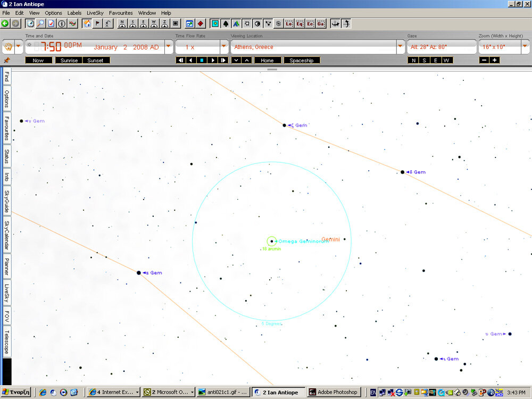Open the Info icon in toolbar
The width and height of the screenshot is (532, 399).
62,23
